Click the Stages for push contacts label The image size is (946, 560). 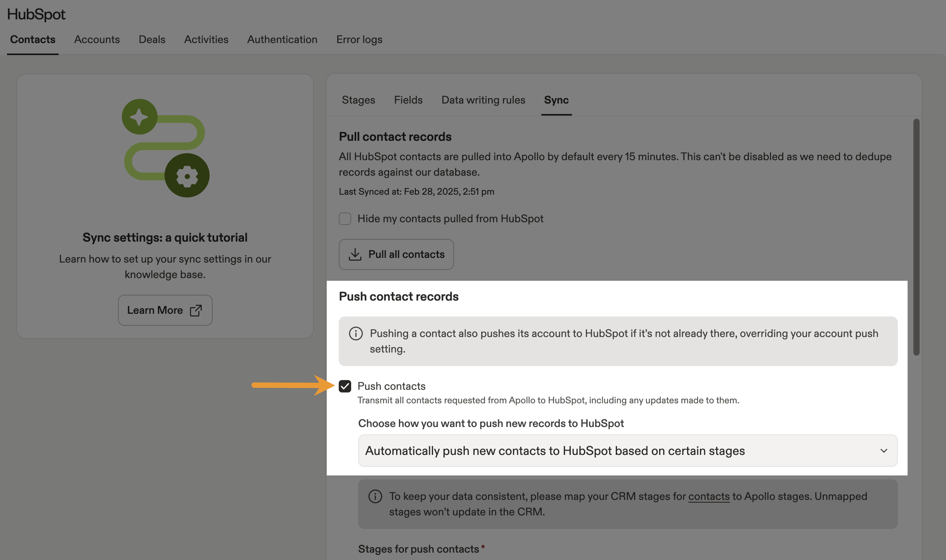pyautogui.click(x=419, y=549)
